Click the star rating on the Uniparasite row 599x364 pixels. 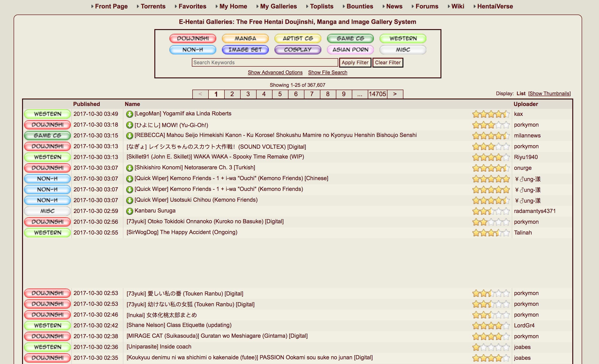coord(491,347)
